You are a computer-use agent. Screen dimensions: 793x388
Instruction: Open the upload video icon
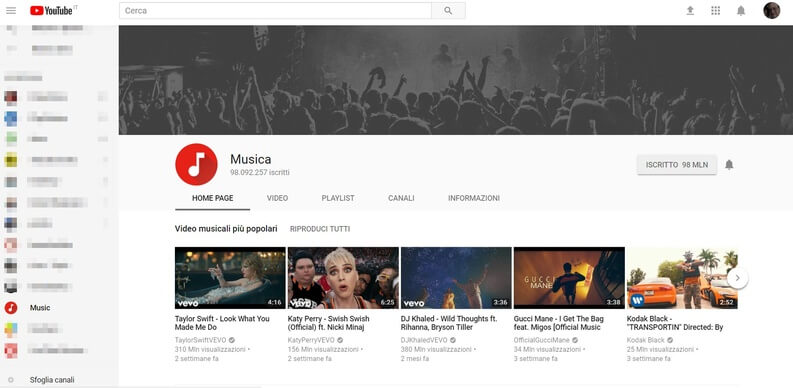click(690, 11)
